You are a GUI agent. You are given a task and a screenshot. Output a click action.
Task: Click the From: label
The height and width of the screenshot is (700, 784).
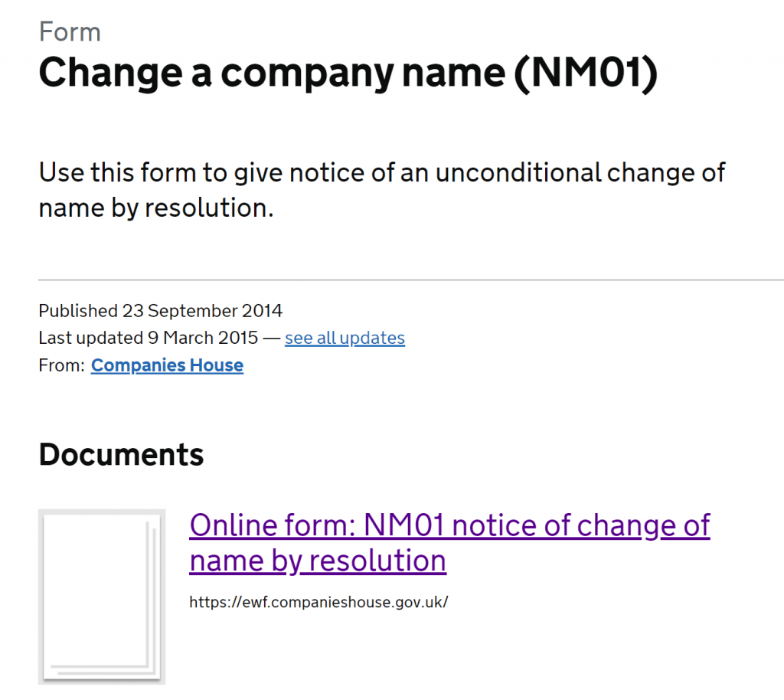(61, 365)
